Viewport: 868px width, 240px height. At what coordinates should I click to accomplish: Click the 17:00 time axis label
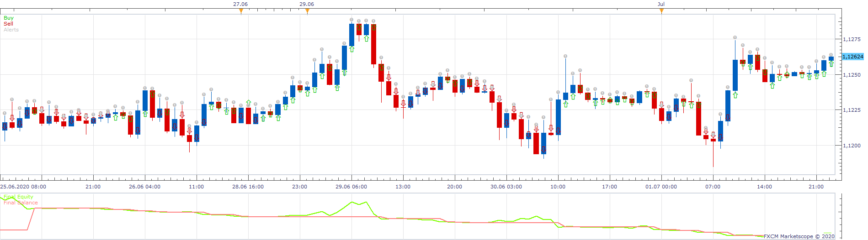tap(610, 187)
